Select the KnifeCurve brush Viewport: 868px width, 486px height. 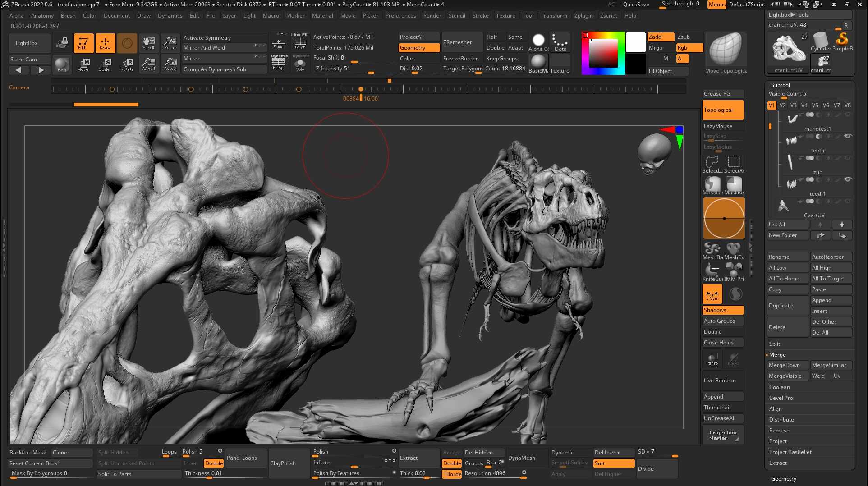coord(712,271)
